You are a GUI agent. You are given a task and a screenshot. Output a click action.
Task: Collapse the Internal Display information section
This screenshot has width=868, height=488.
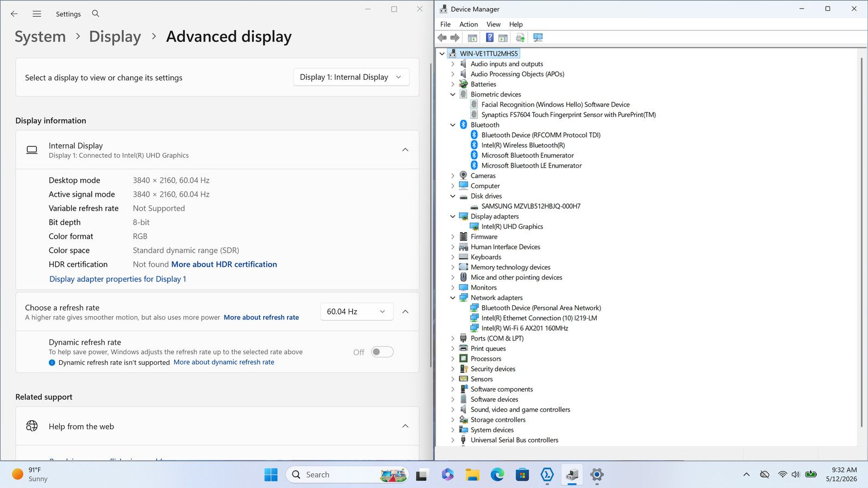[405, 150]
